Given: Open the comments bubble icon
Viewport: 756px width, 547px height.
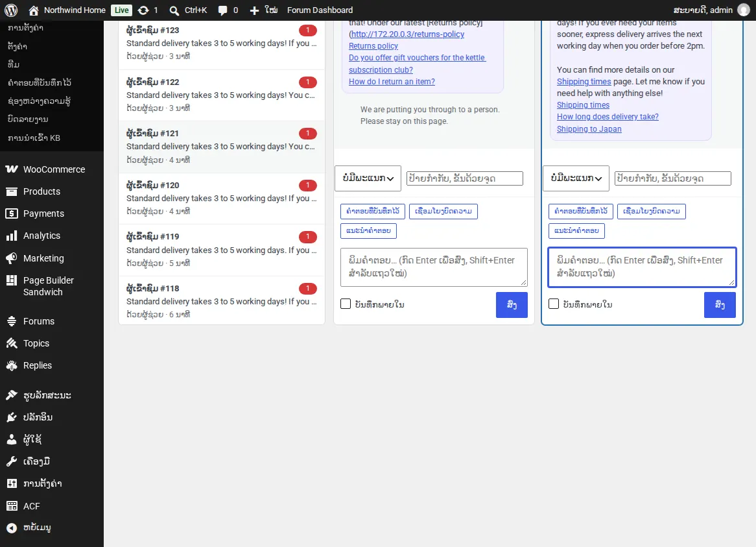Looking at the screenshot, I should pyautogui.click(x=222, y=10).
